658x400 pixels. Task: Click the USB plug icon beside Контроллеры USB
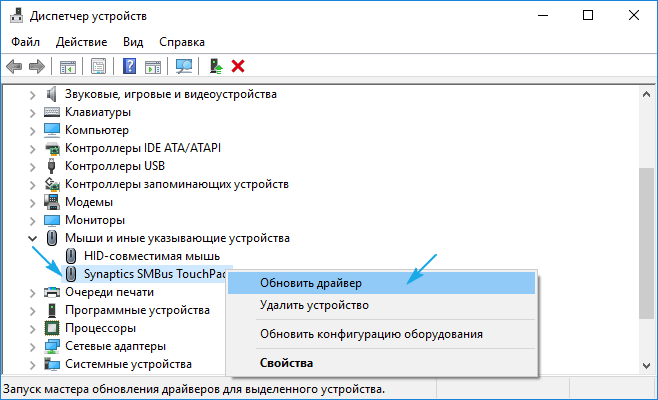tap(52, 166)
